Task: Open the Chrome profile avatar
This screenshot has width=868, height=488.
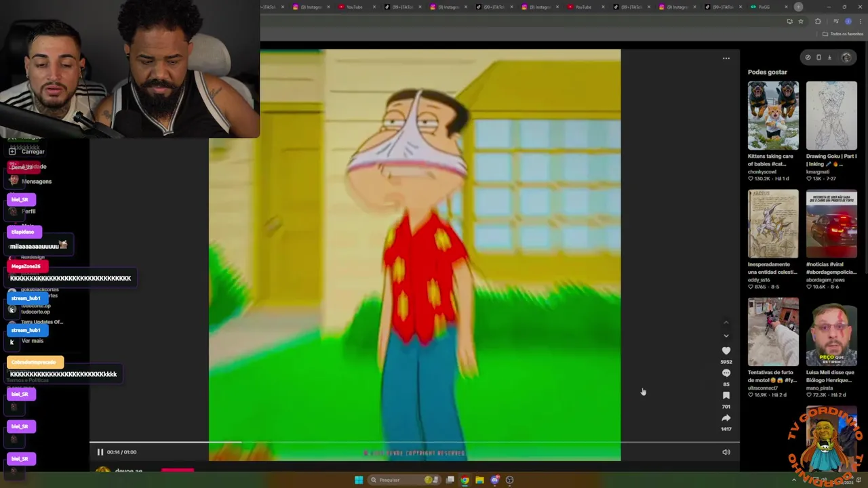Action: click(x=848, y=21)
